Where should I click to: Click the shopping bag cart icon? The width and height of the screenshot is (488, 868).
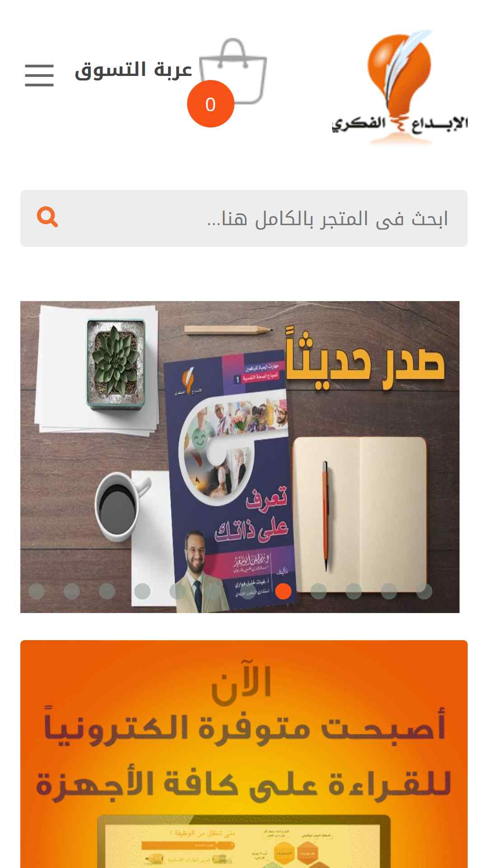coord(233,71)
